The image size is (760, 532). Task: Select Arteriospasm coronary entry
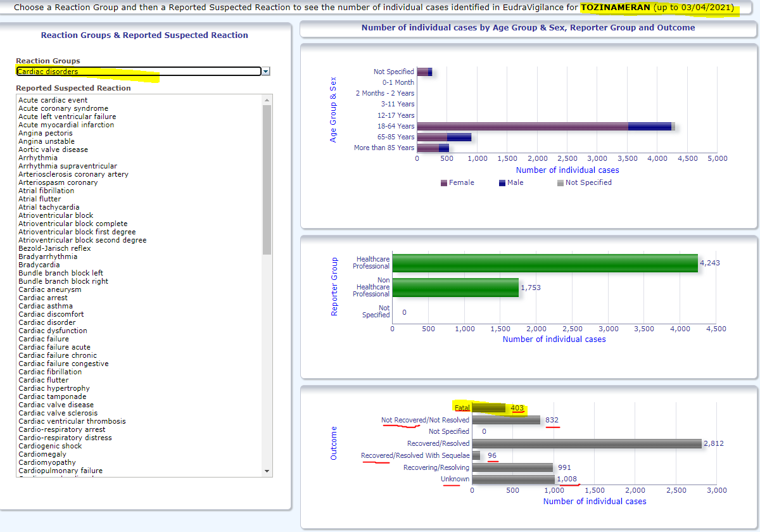tap(58, 182)
